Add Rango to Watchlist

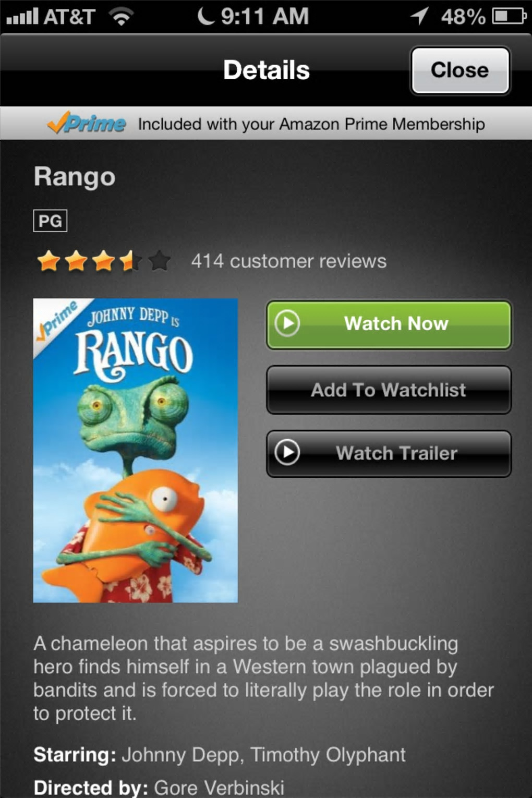tap(389, 390)
